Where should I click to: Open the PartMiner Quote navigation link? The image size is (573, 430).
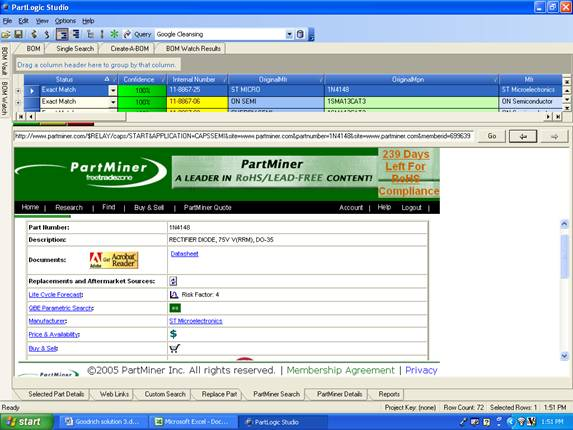pos(208,207)
